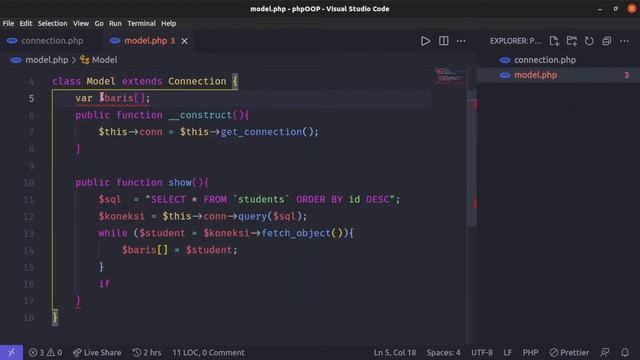Open the Run menu
The height and width of the screenshot is (360, 640).
115,23
